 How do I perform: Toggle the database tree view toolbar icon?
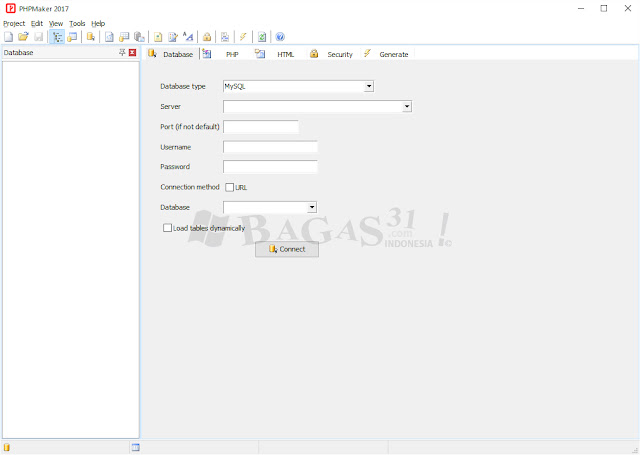[57, 37]
